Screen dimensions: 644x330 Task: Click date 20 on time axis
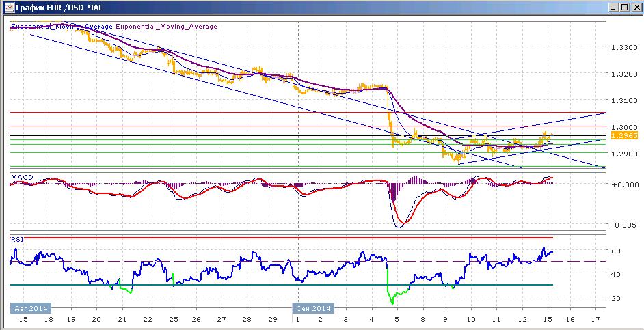pyautogui.click(x=96, y=319)
